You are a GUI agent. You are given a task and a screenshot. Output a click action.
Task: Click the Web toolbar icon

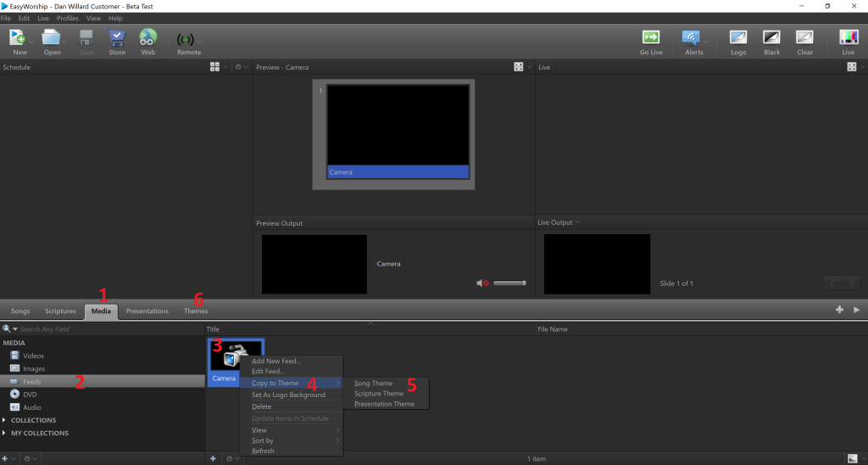(147, 39)
